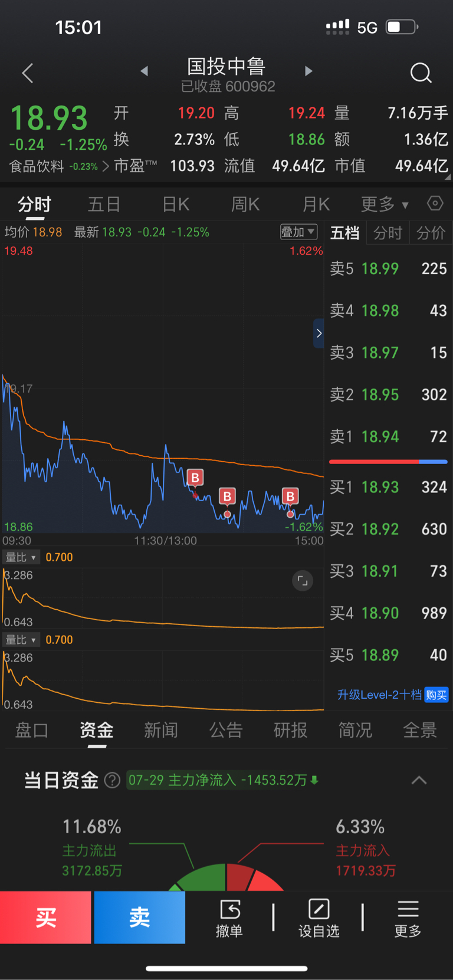Switch to 月K chart tab
This screenshot has width=453, height=980.
pyautogui.click(x=316, y=204)
